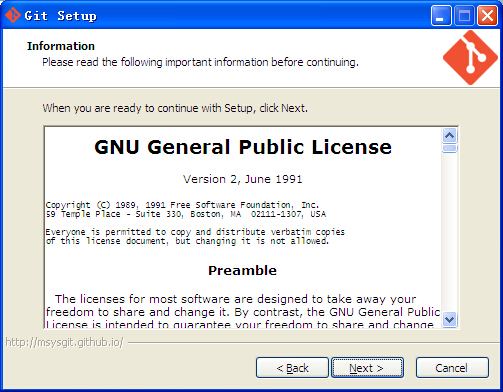Click the Git icon in the title bar

point(13,15)
